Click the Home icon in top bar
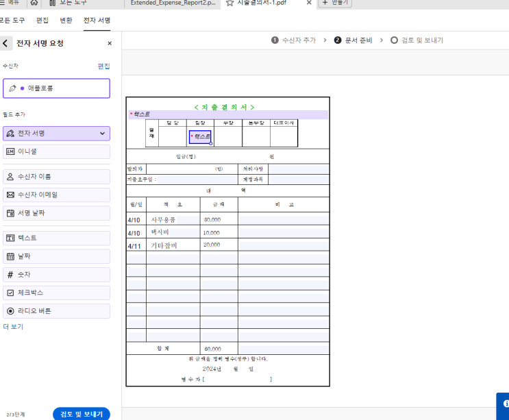This screenshot has width=509, height=420. tap(34, 3)
